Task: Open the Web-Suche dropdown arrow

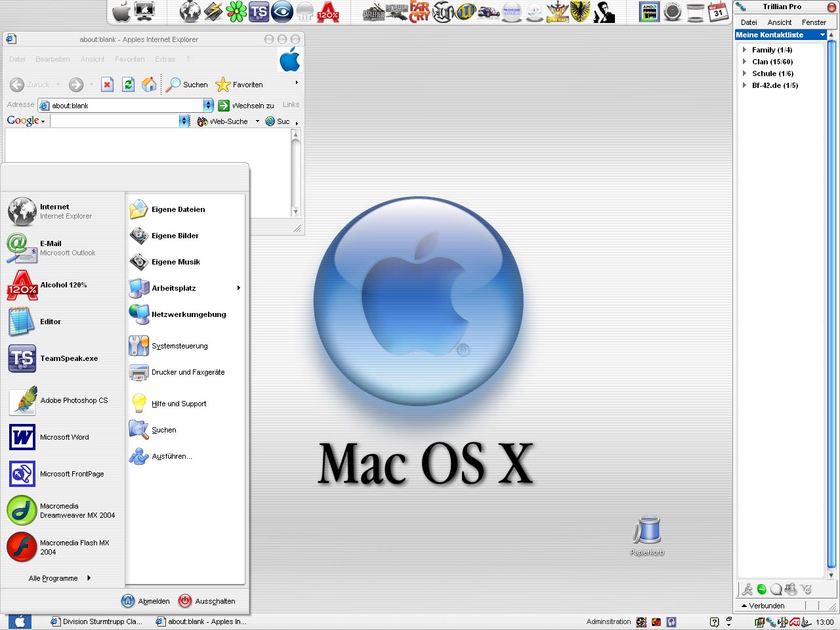Action: pos(257,121)
